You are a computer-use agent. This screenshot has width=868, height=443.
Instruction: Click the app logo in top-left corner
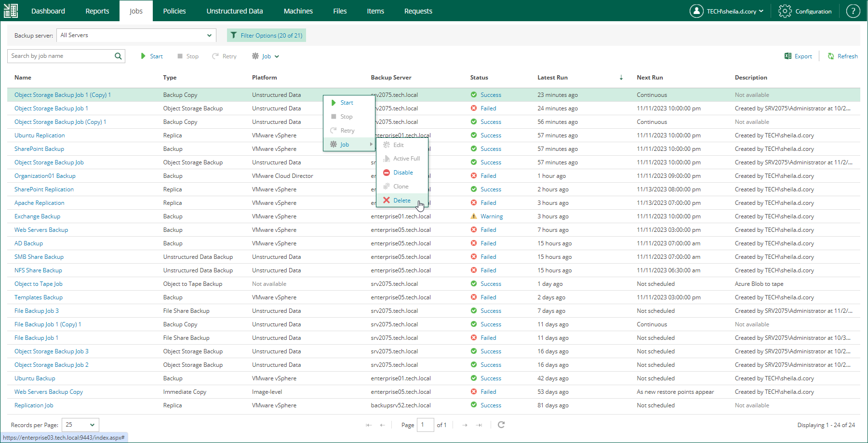click(11, 11)
